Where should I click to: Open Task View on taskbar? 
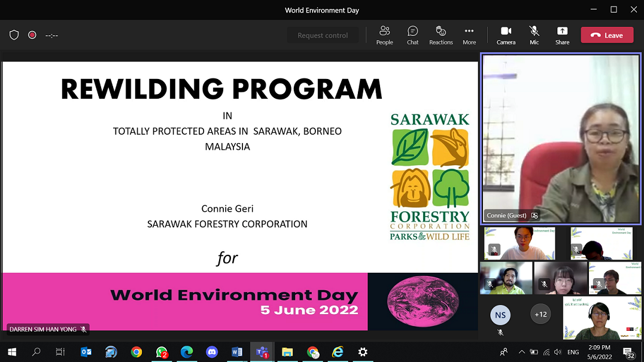coord(60,352)
